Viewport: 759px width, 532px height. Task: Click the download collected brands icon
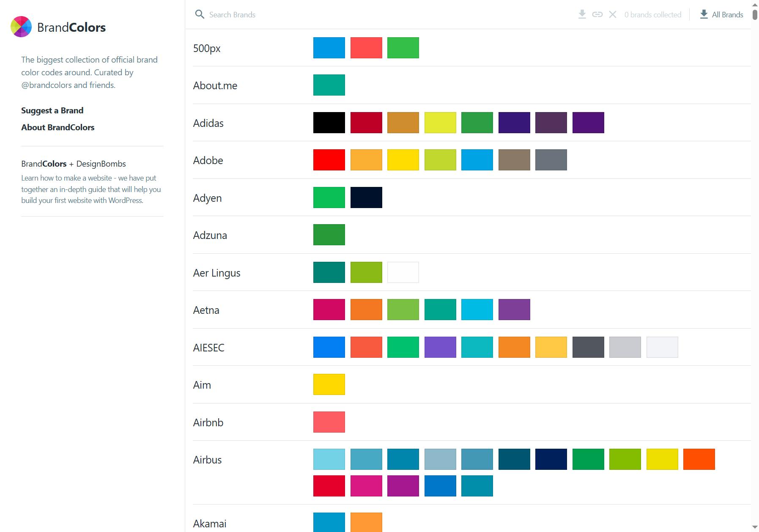coord(582,14)
